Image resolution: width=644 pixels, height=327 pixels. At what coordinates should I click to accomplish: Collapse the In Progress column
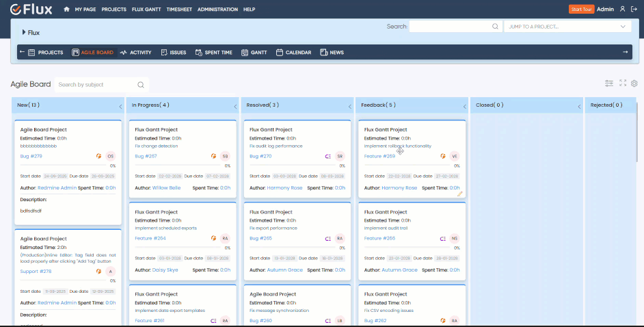(235, 107)
